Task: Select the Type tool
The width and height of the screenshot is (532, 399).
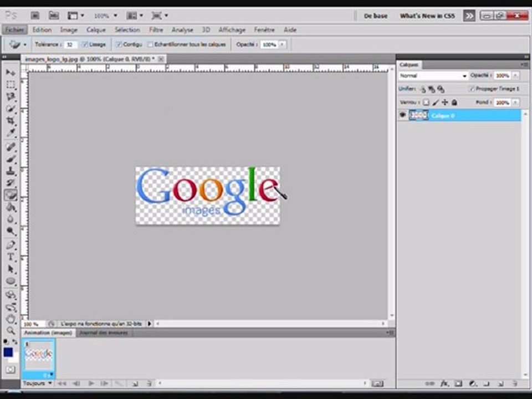Action: pyautogui.click(x=11, y=257)
